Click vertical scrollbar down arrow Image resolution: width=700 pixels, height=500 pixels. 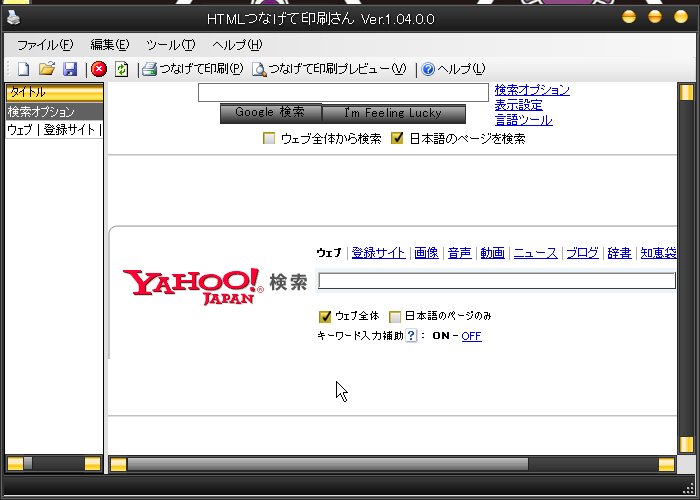pos(686,445)
